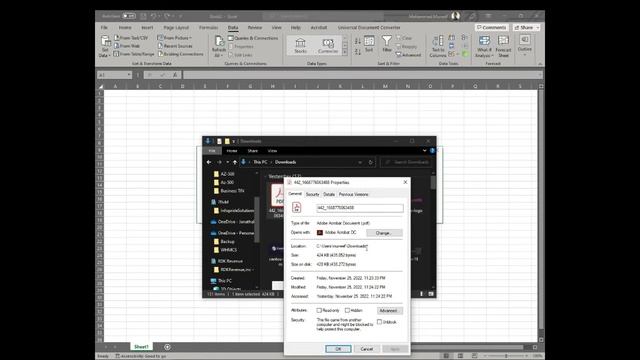
Task: Click the Undo icon in Excel title bar
Action: pos(153,16)
